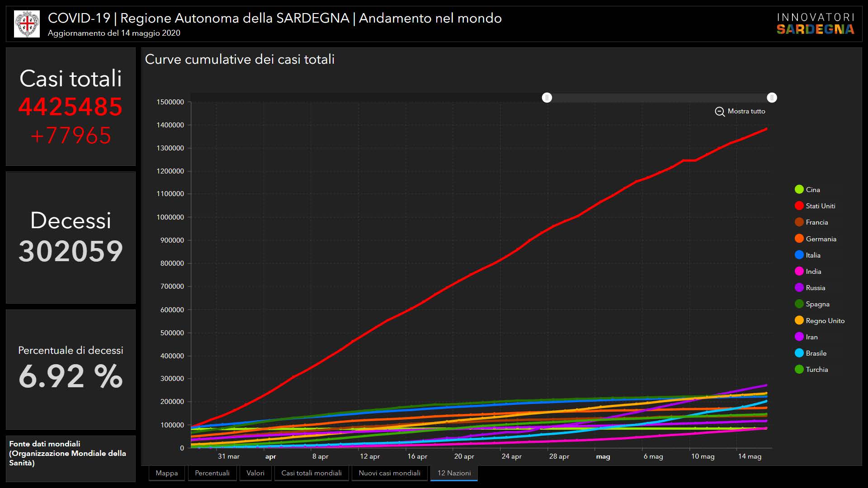Click the Mostra tutto button
The height and width of the screenshot is (488, 868).
[746, 111]
